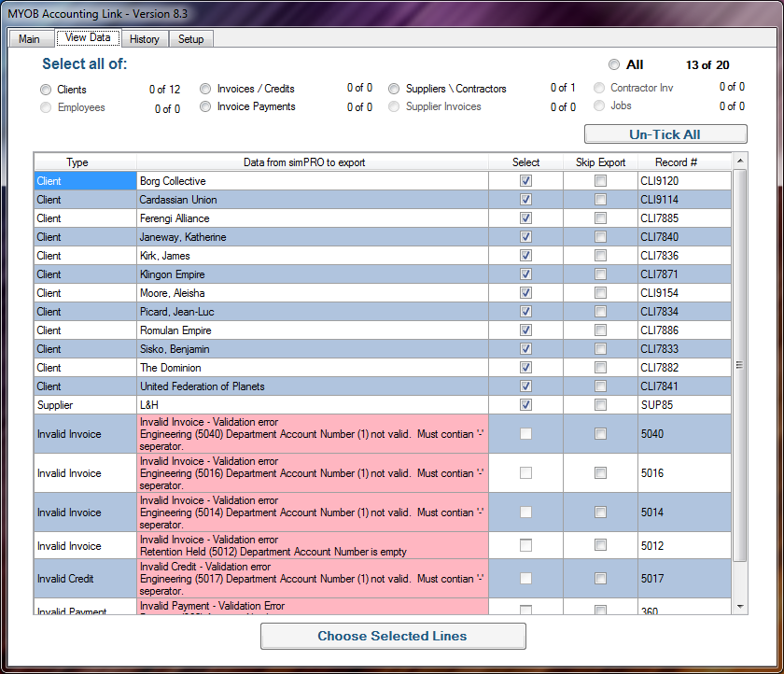Viewport: 784px width, 674px height.
Task: Check Skip Export for Romulan Empire row
Action: (x=600, y=330)
